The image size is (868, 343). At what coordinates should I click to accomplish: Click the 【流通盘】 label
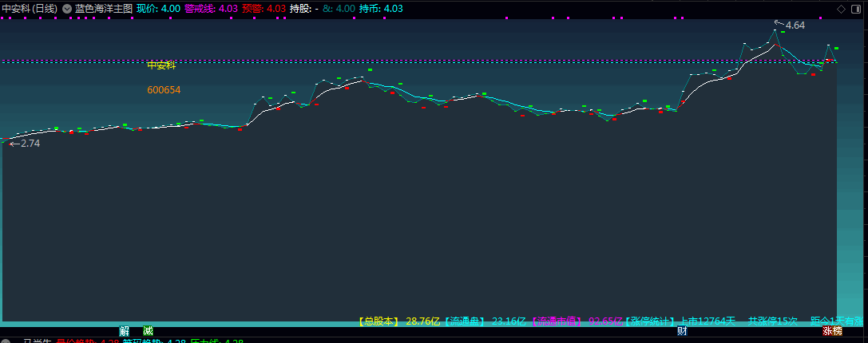pyautogui.click(x=464, y=321)
